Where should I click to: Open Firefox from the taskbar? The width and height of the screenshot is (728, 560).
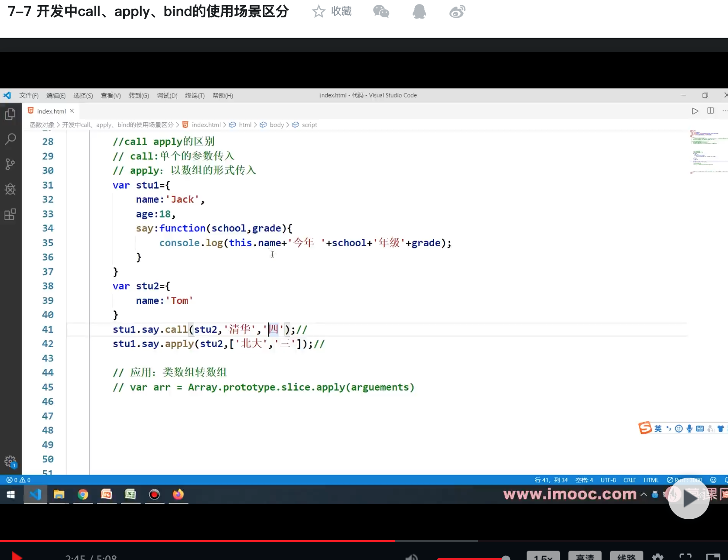[178, 495]
